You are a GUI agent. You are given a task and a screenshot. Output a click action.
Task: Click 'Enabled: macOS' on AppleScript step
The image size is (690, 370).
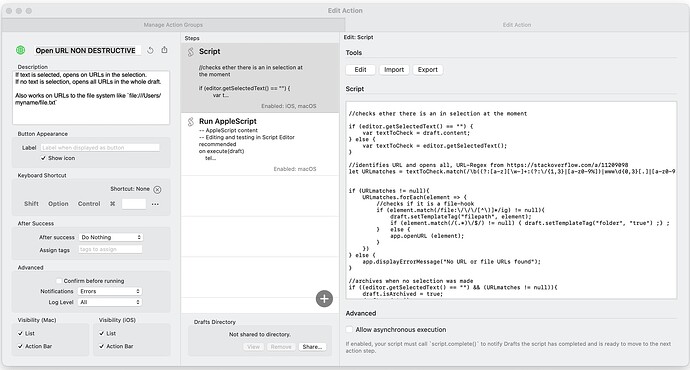click(x=295, y=169)
